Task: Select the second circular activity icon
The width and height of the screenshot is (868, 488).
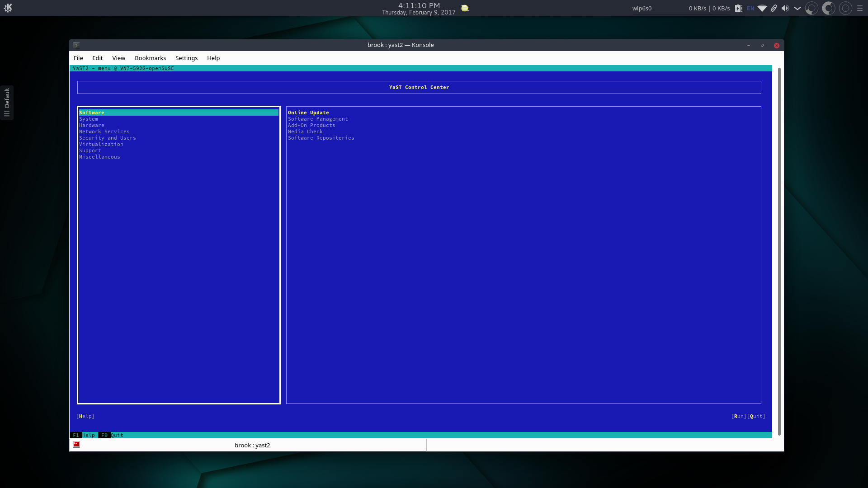Action: [x=828, y=8]
